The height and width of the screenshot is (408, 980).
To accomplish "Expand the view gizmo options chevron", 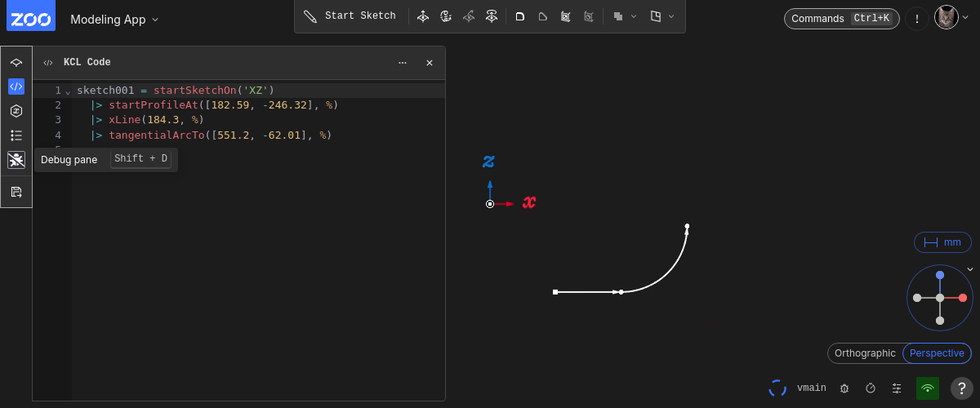I will [x=970, y=269].
